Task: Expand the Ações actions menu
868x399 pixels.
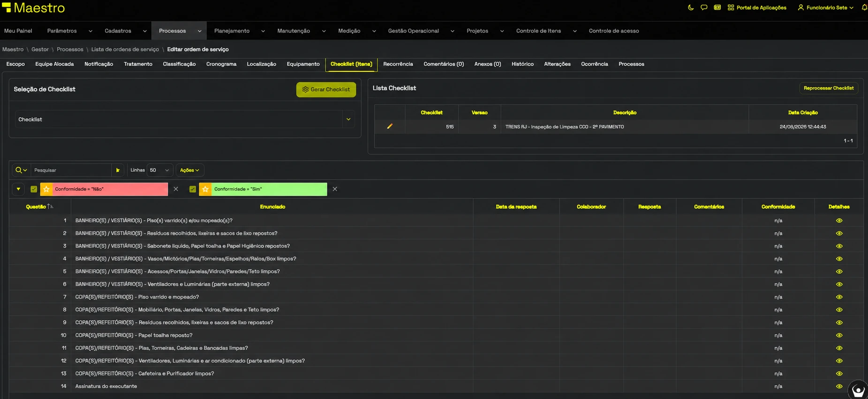Action: [x=189, y=170]
